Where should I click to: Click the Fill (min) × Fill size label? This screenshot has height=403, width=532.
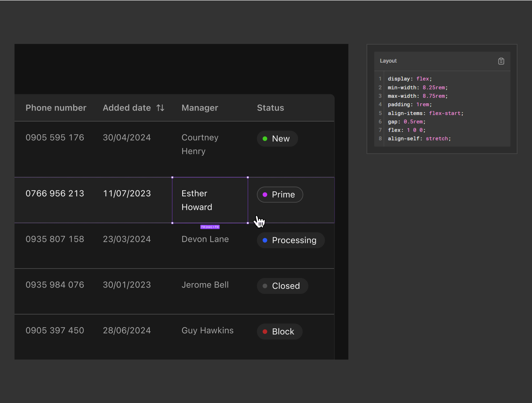pyautogui.click(x=210, y=227)
